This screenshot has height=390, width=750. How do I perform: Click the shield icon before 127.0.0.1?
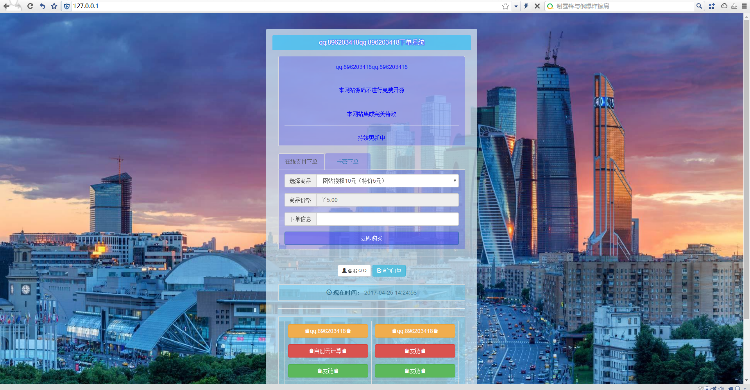[66, 6]
